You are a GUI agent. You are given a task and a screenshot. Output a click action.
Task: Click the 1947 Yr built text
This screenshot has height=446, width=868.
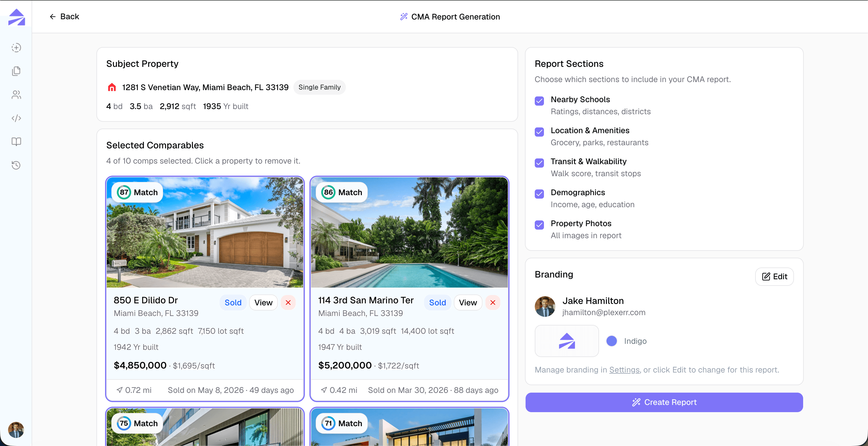point(340,347)
